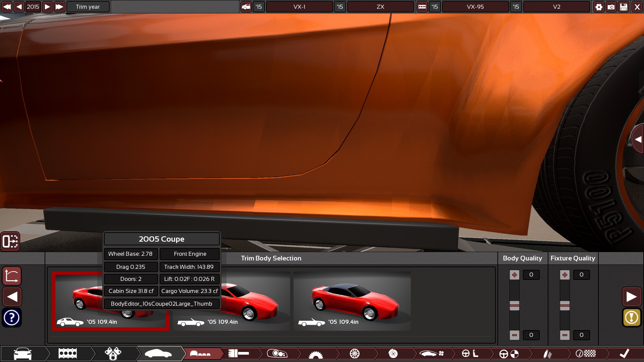Click the ZX trim name field
644x362 pixels.
coord(380,7)
